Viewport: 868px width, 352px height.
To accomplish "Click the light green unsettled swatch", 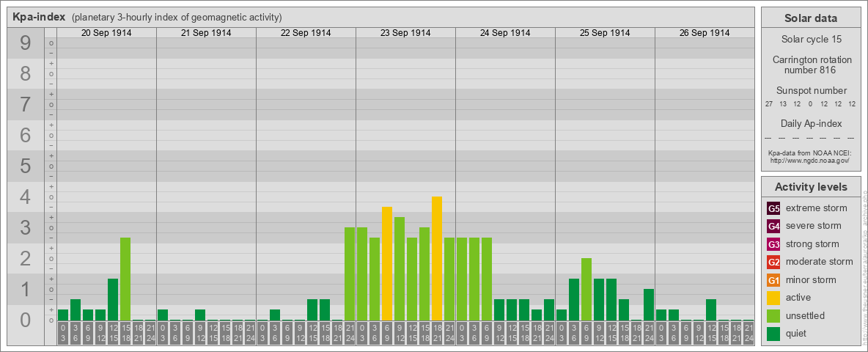I will 773,316.
